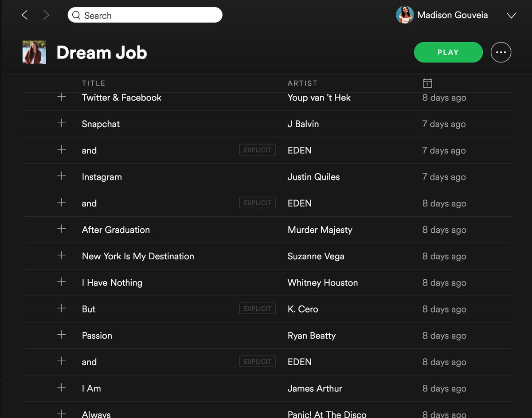Add Passion track to library

[62, 335]
